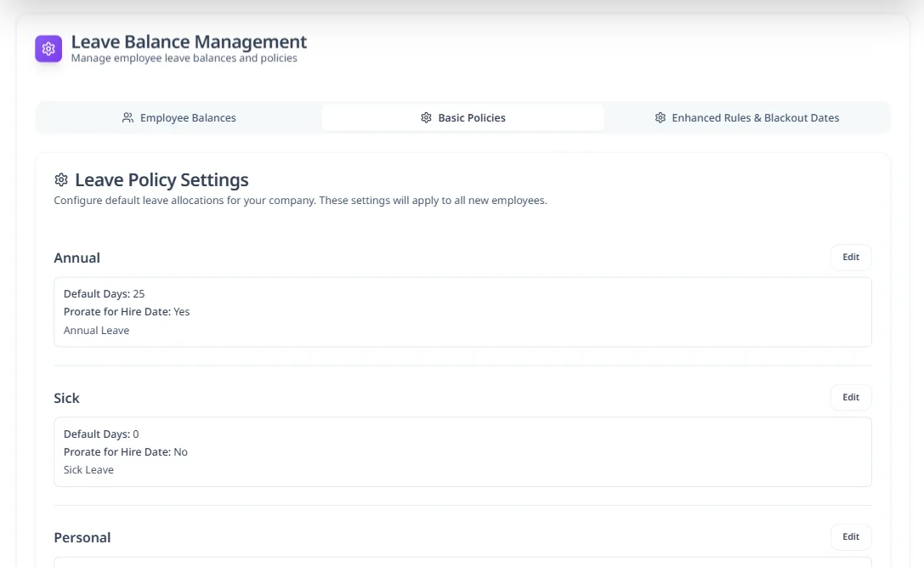The image size is (924, 567).
Task: Click the Manage employee leave balances subtitle
Action: click(184, 59)
